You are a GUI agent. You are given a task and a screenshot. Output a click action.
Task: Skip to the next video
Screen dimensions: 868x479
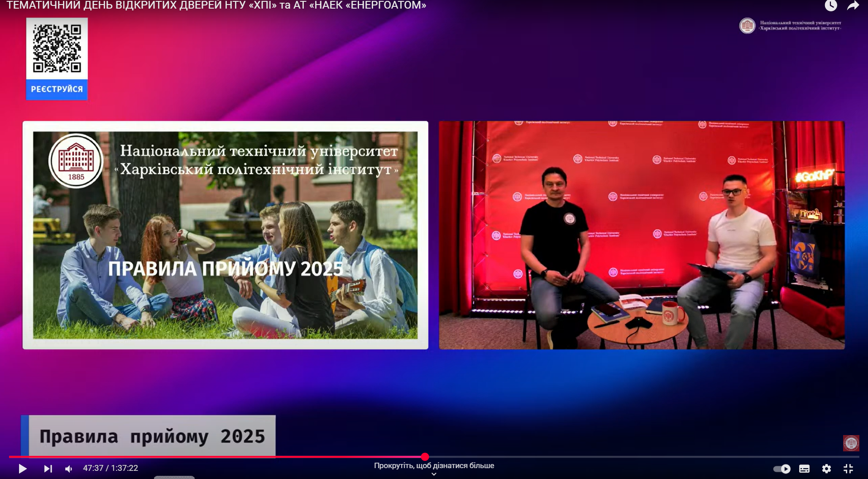tap(48, 468)
